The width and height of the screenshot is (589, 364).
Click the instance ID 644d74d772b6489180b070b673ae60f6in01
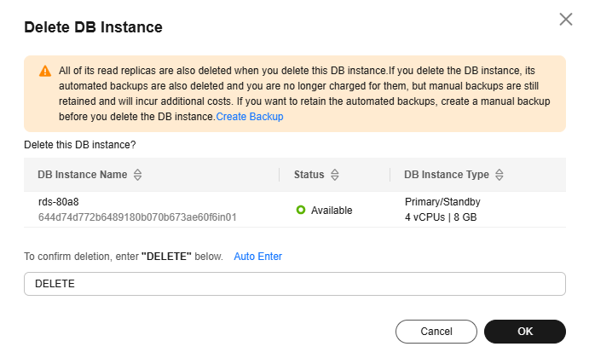[x=137, y=217]
